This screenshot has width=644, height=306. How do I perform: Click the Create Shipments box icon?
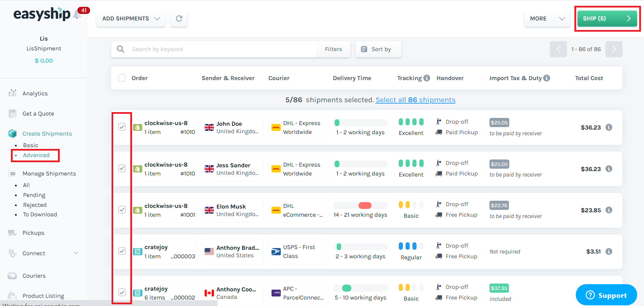[x=13, y=133]
